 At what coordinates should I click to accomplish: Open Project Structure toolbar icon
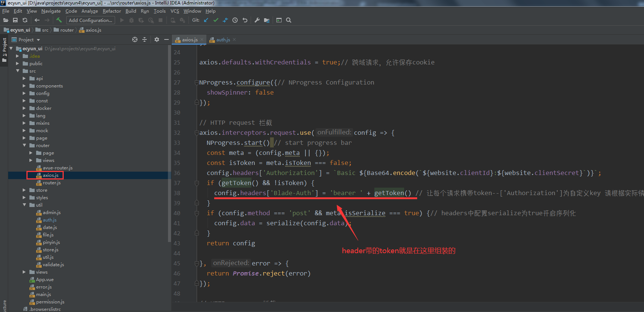(267, 20)
